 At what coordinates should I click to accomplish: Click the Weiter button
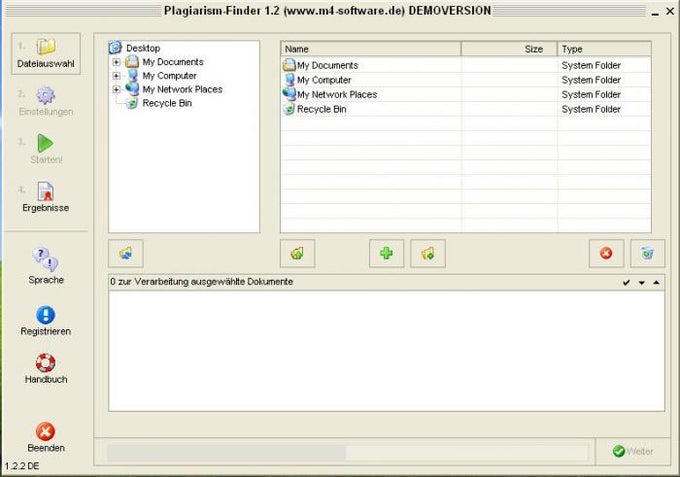tap(633, 451)
